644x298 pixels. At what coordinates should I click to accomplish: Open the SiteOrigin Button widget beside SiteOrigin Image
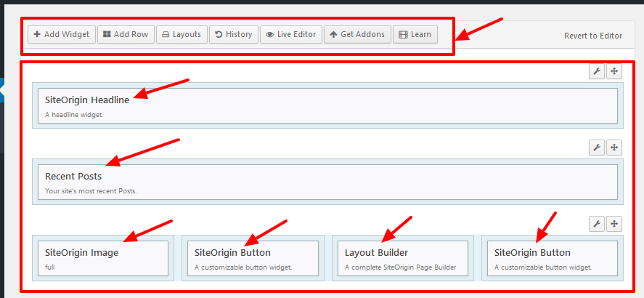(x=253, y=258)
